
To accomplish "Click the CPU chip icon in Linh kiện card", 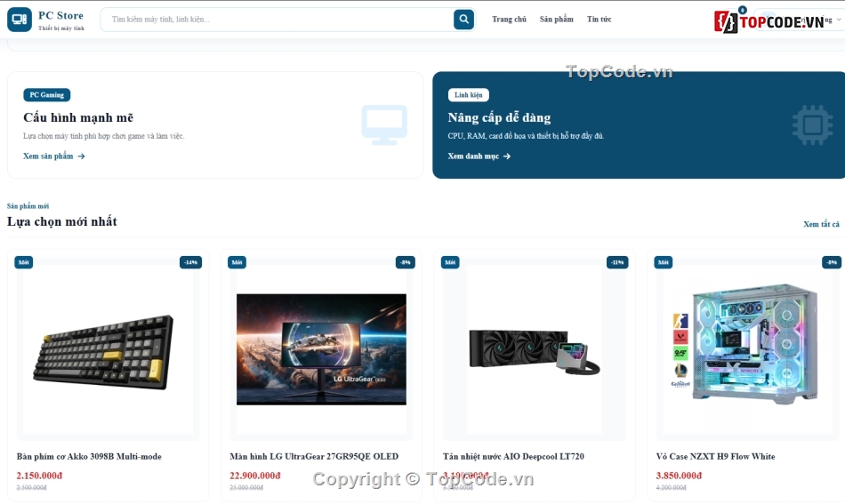I will tap(812, 125).
